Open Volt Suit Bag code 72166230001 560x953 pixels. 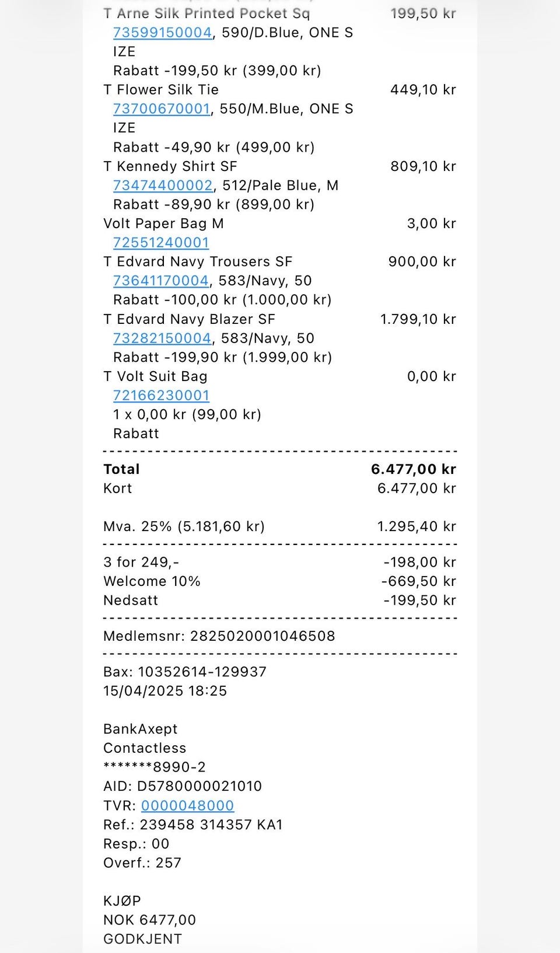pos(161,396)
